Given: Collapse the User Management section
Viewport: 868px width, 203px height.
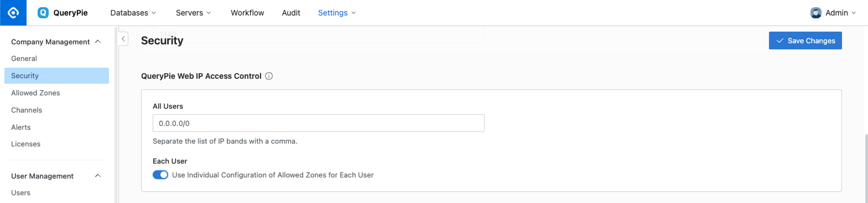Looking at the screenshot, I should pos(98,176).
